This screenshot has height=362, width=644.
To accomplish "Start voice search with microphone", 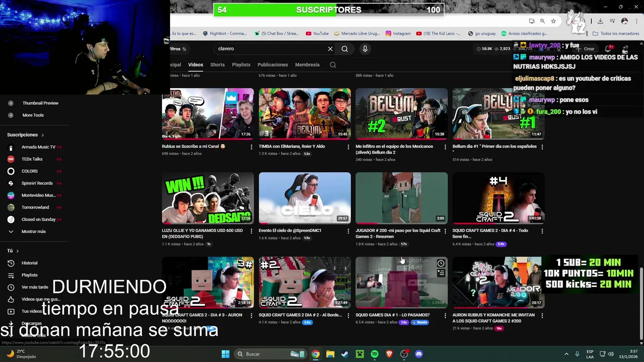I will pos(365,49).
